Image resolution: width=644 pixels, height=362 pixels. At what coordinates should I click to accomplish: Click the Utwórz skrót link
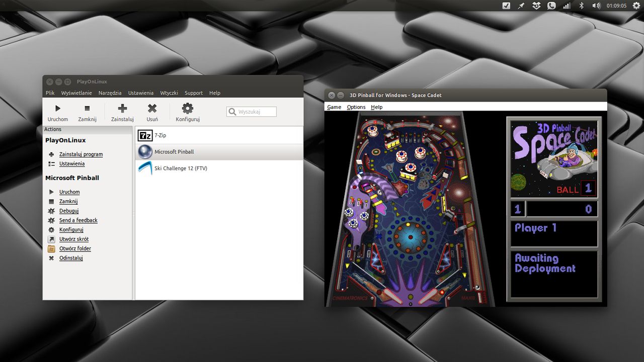coord(74,239)
